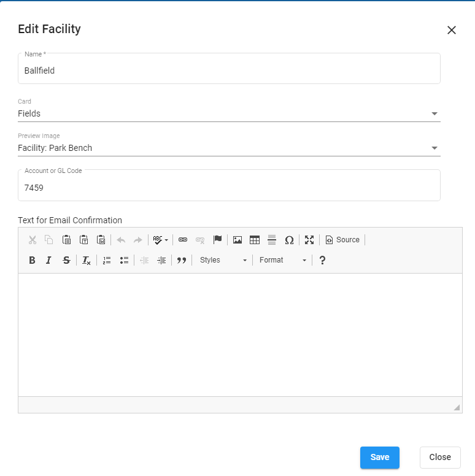Save the facility changes

tap(379, 457)
